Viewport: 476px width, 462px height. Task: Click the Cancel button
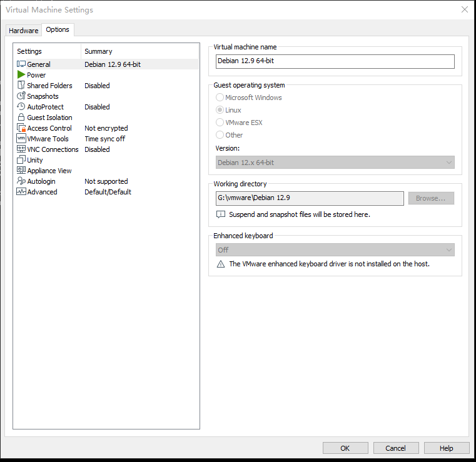tap(395, 448)
